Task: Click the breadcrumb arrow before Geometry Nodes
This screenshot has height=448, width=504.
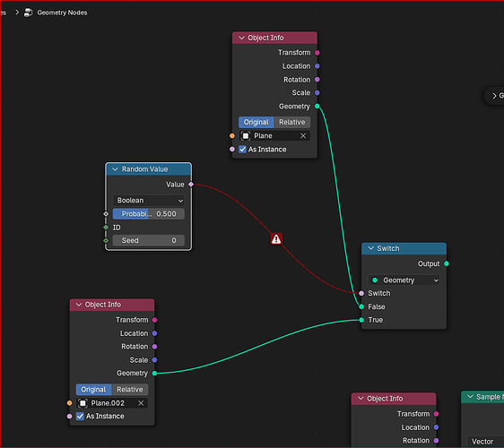Action: click(x=17, y=13)
